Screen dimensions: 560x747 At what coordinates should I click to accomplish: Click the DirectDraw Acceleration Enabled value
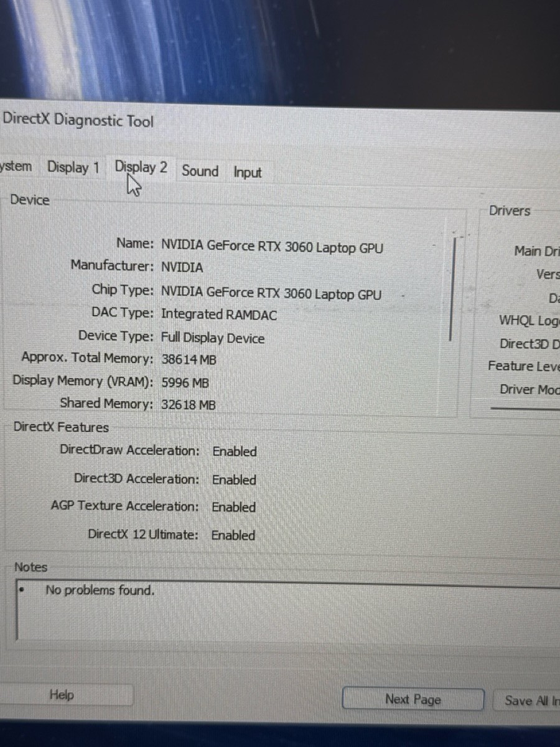(x=235, y=451)
